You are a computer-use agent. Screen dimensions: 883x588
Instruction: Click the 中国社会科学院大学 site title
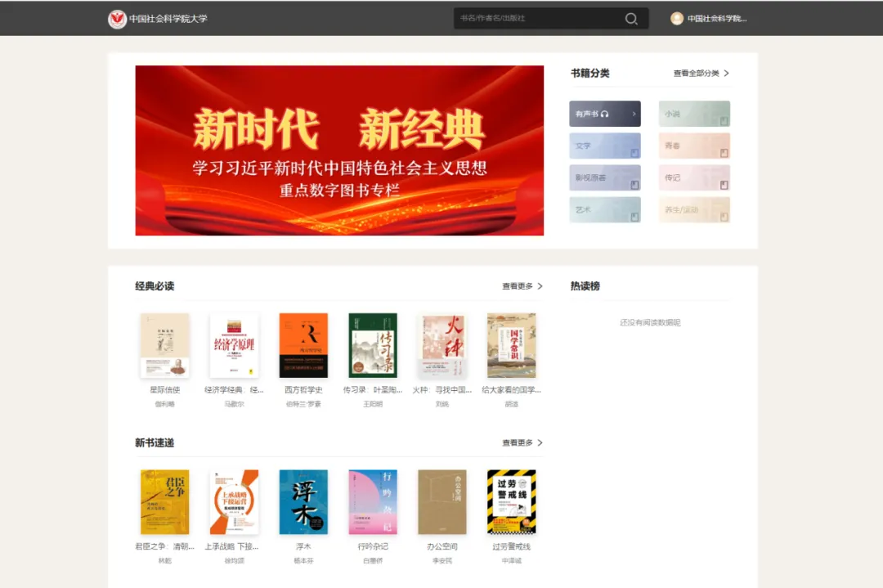[x=168, y=19]
